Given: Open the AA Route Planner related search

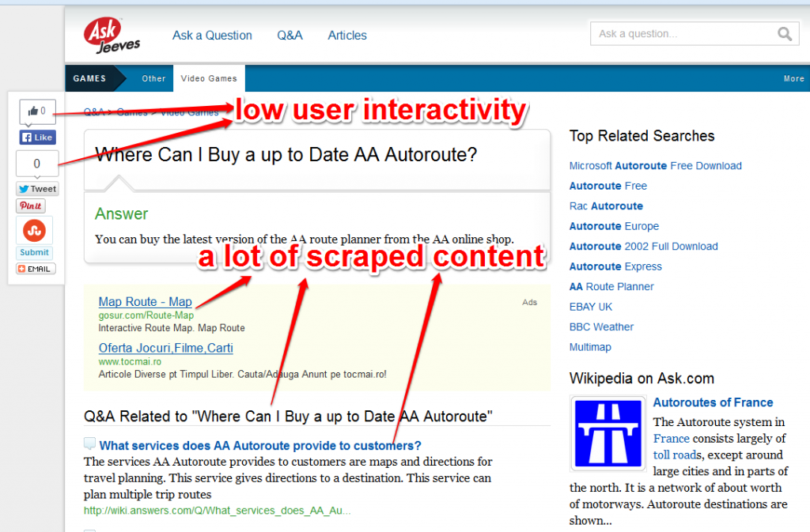Looking at the screenshot, I should (x=611, y=286).
